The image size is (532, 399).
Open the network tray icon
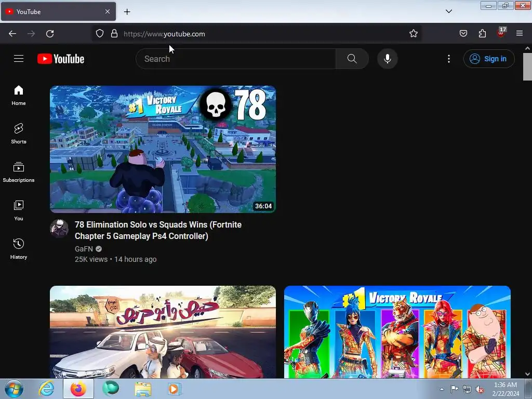coord(467,390)
